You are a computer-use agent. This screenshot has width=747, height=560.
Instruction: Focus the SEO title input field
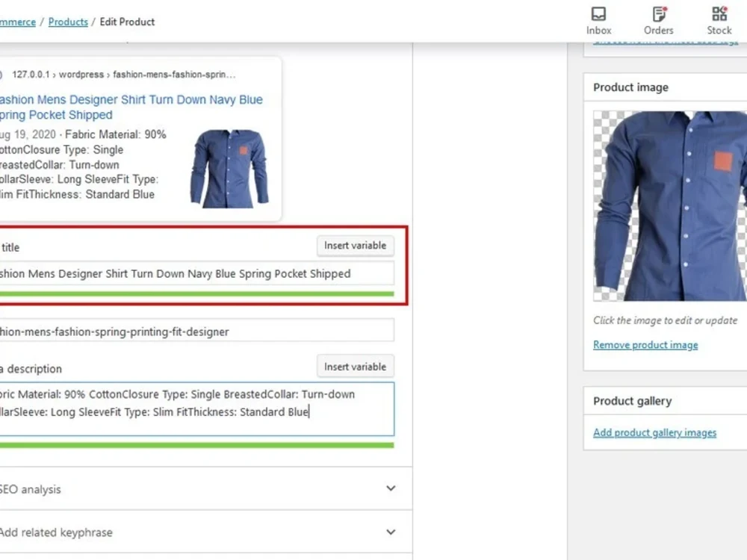(196, 274)
